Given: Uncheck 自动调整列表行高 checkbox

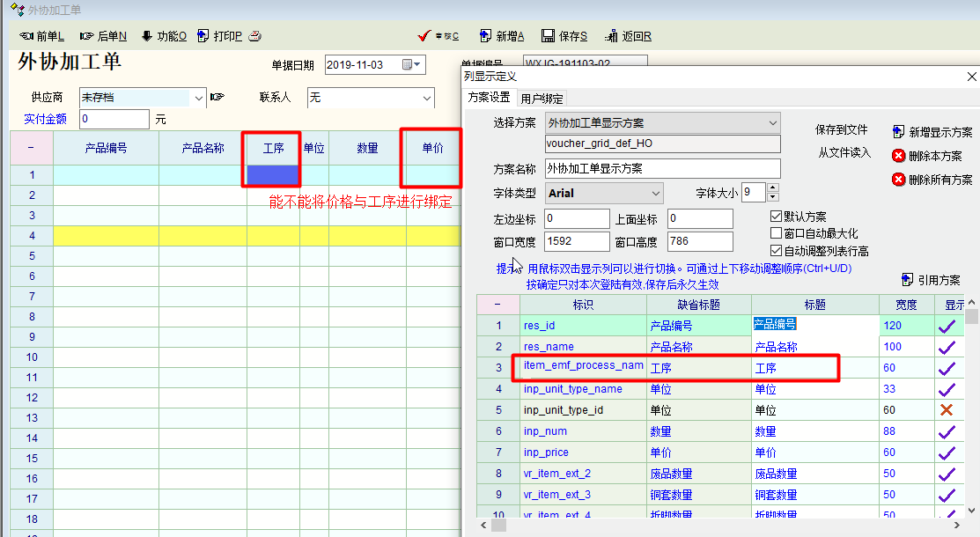Looking at the screenshot, I should (x=776, y=251).
